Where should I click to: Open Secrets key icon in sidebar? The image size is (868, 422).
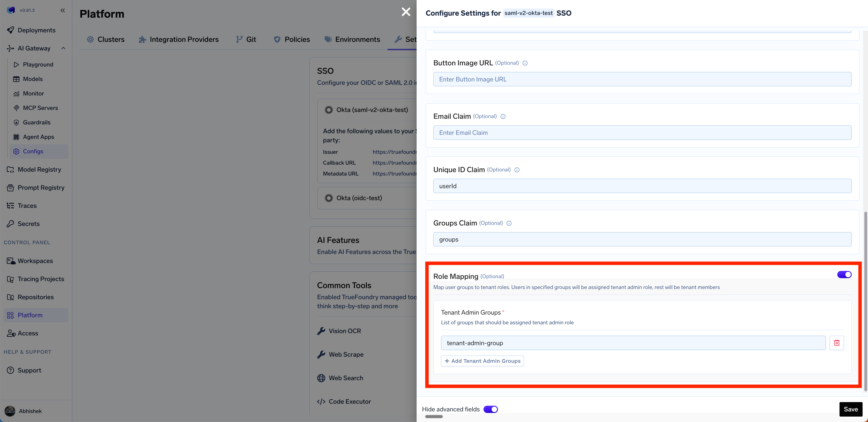[x=10, y=223]
